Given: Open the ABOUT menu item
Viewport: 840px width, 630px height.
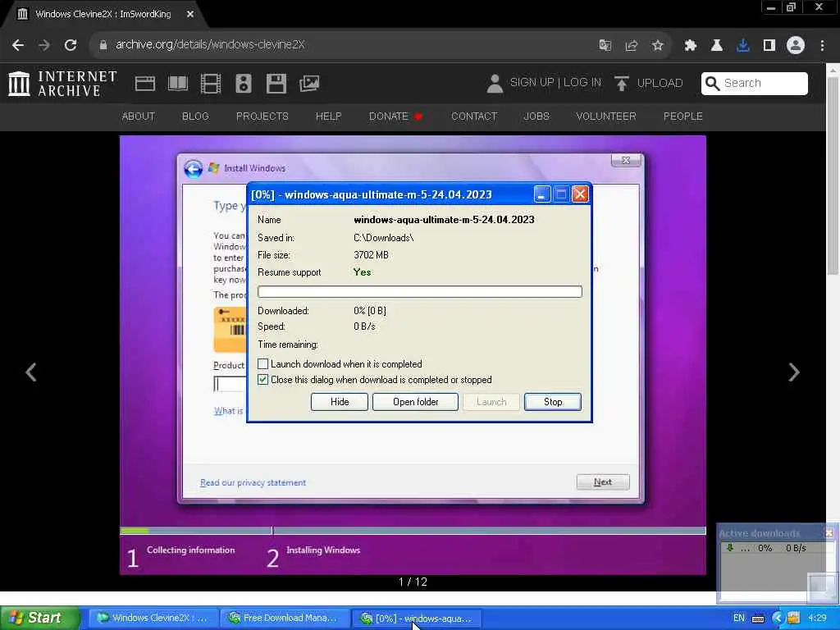Looking at the screenshot, I should (x=138, y=116).
